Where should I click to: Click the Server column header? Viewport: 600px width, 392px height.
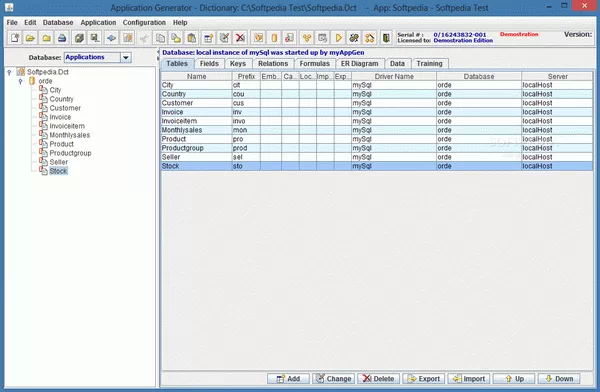point(557,76)
